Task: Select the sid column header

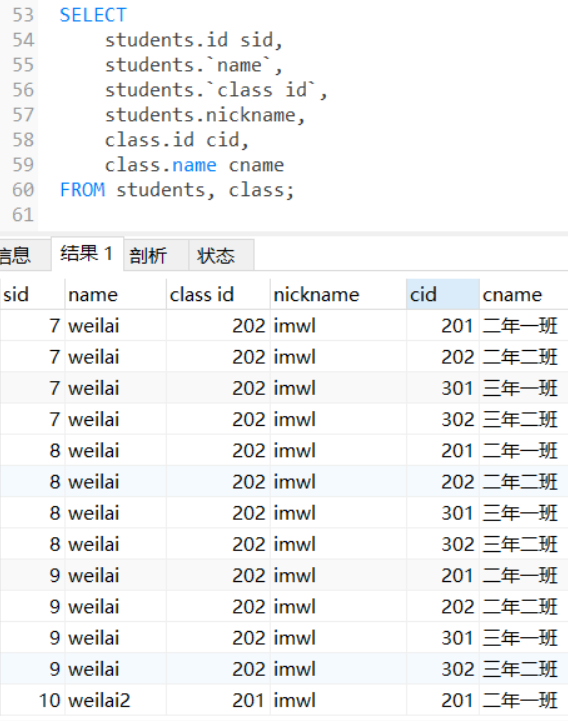Action: [x=32, y=294]
